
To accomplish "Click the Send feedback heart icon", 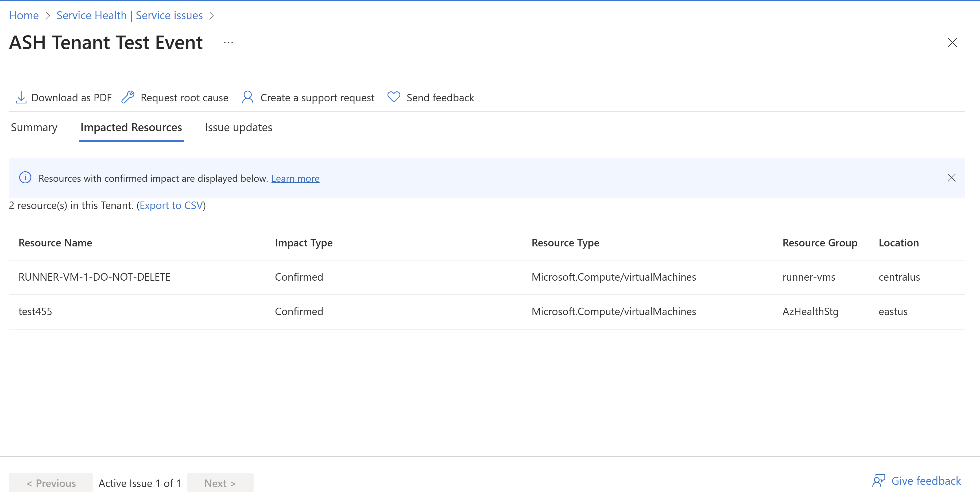I will [394, 97].
